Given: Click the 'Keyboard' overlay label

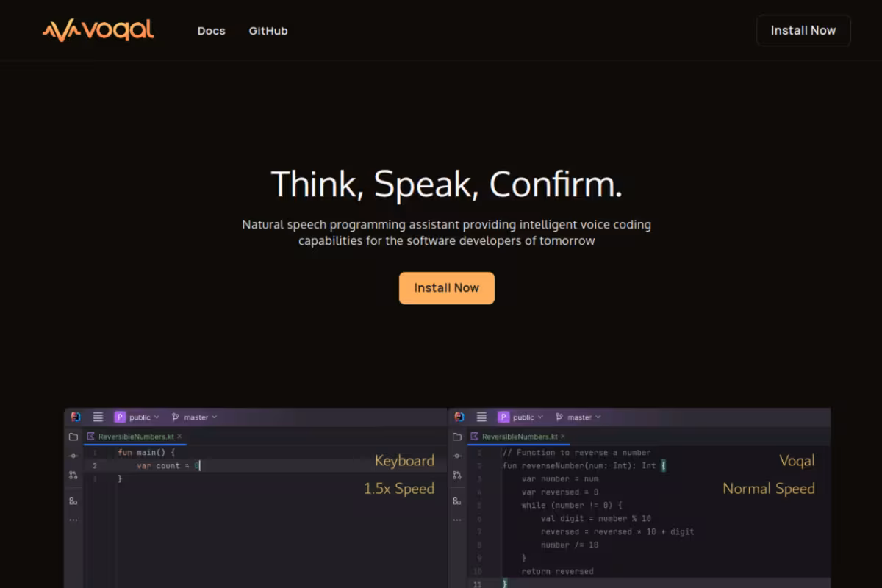Looking at the screenshot, I should click(x=404, y=461).
